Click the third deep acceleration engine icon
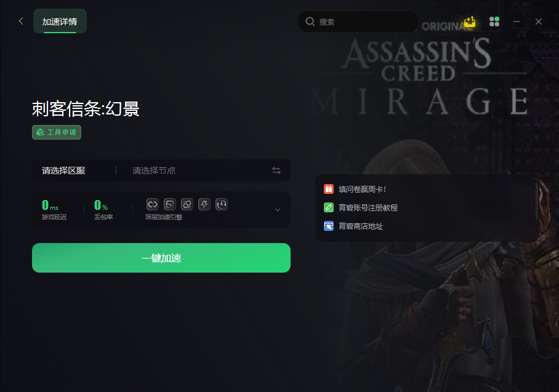 pyautogui.click(x=187, y=204)
